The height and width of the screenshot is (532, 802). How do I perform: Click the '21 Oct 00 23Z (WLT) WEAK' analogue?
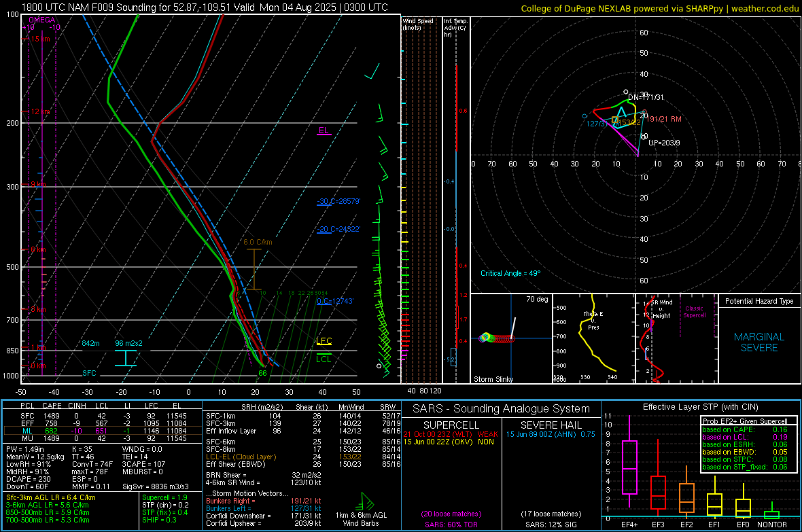(450, 433)
